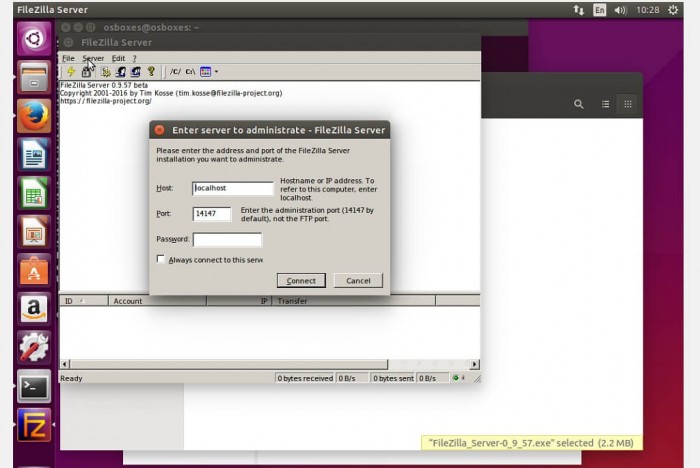Image resolution: width=700 pixels, height=468 pixels.
Task: Open the Server menu
Action: [93, 58]
